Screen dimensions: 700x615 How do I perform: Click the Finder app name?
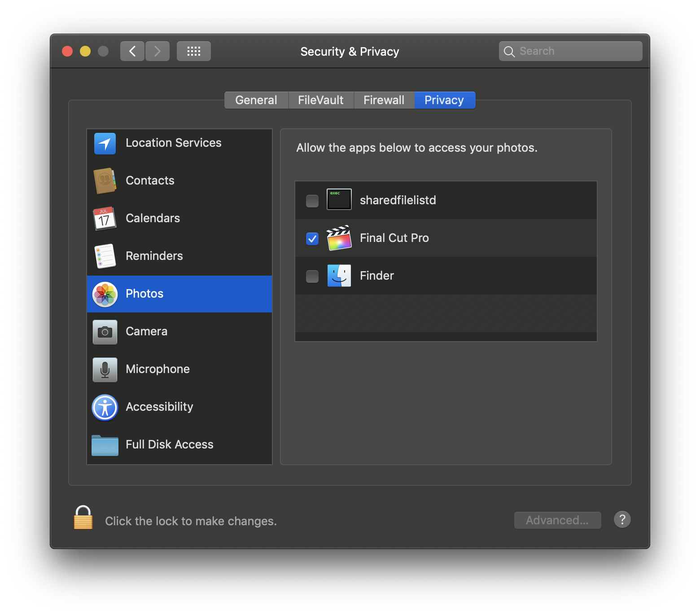377,276
